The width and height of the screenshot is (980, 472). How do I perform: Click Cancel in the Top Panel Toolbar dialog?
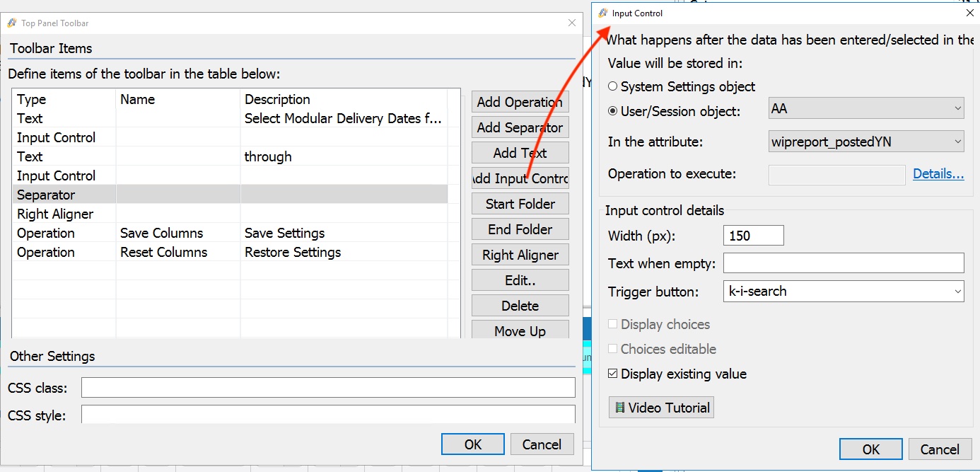[x=542, y=444]
